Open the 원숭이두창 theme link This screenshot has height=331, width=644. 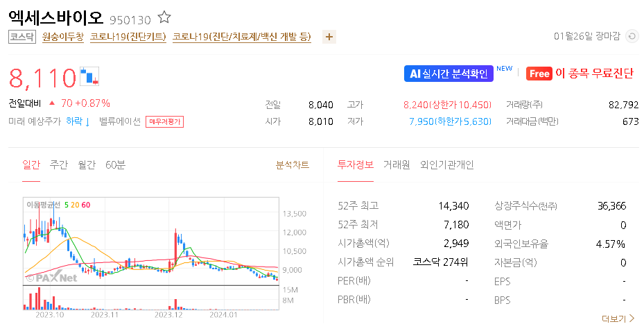63,37
